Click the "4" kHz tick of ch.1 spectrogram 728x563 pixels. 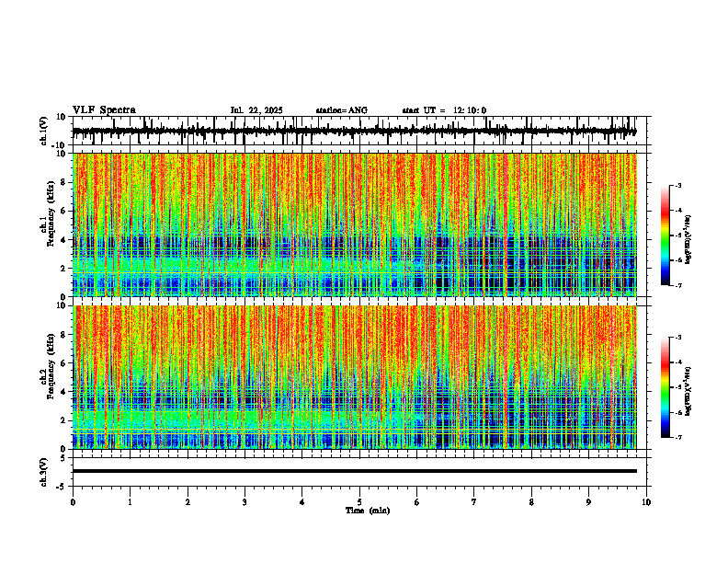pyautogui.click(x=64, y=240)
